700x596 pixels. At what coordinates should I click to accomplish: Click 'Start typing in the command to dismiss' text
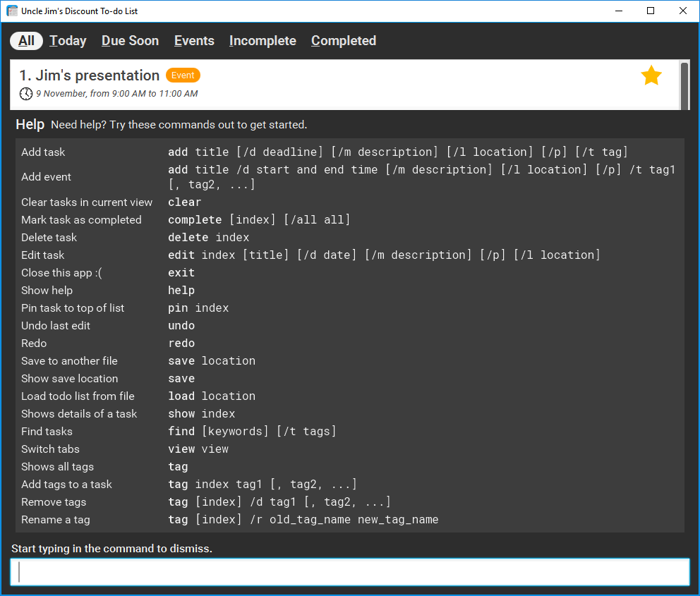coord(112,548)
